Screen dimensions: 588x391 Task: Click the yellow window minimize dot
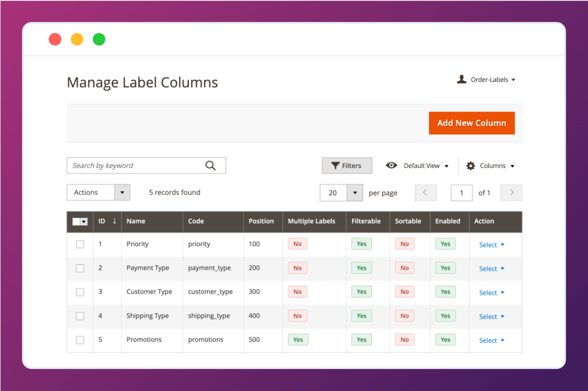point(77,39)
